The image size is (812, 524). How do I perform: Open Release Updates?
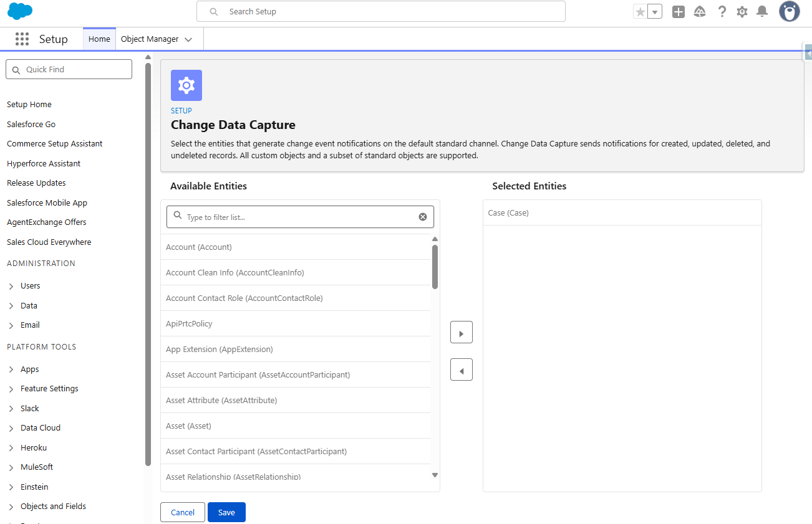tap(36, 183)
